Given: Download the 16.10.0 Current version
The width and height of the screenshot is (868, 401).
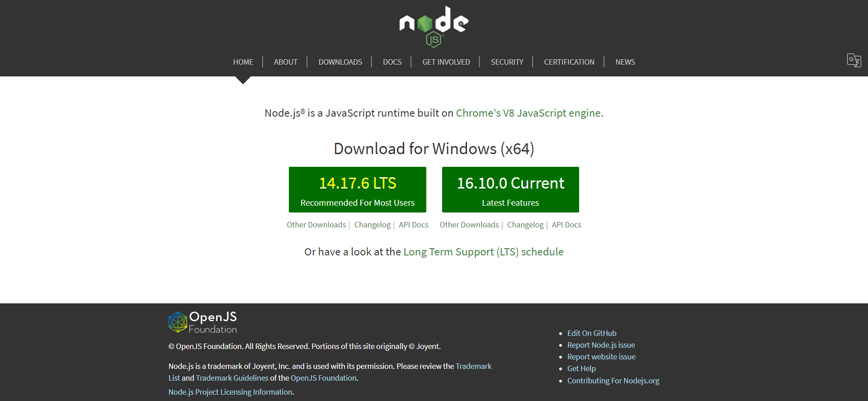Looking at the screenshot, I should (x=510, y=189).
